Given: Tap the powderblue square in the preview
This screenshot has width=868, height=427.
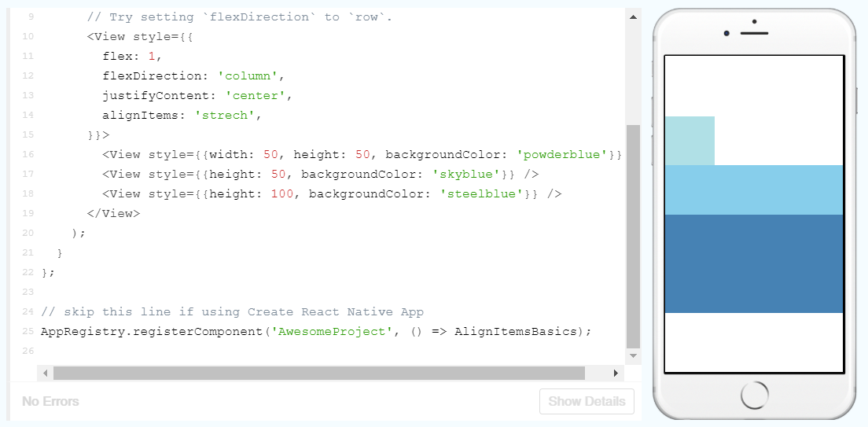Looking at the screenshot, I should 690,141.
